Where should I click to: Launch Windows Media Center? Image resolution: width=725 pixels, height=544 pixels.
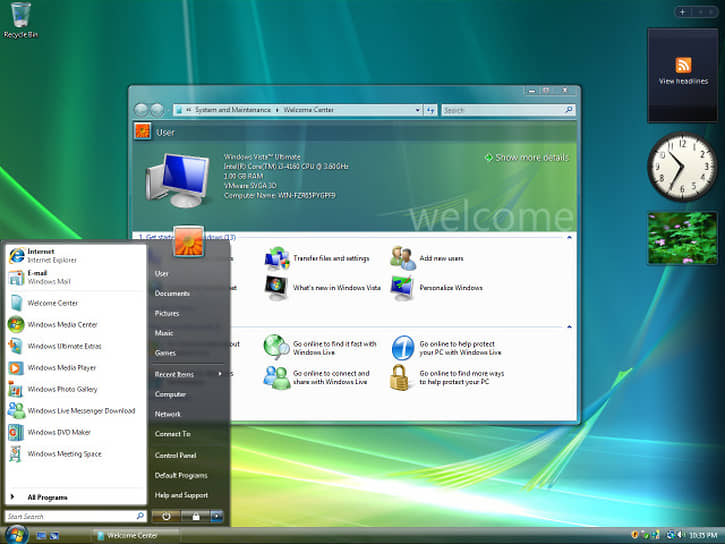pos(62,324)
